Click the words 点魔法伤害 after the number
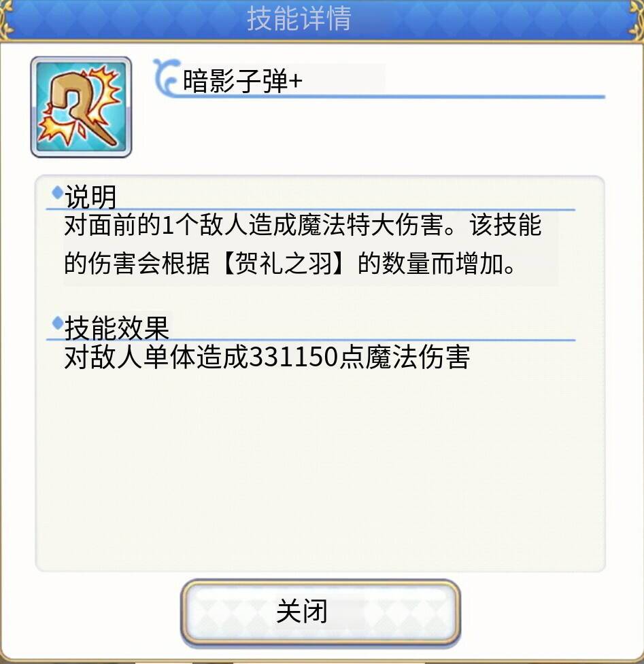 (x=405, y=357)
